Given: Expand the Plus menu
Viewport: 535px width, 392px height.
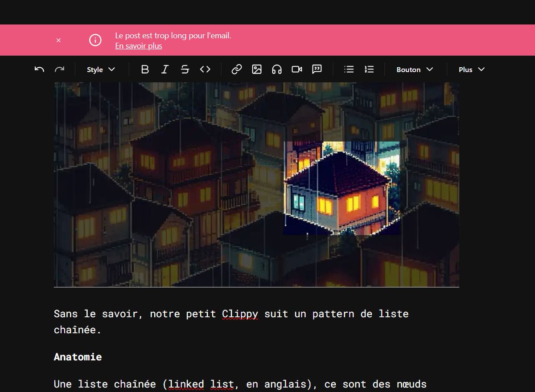Looking at the screenshot, I should pyautogui.click(x=472, y=69).
